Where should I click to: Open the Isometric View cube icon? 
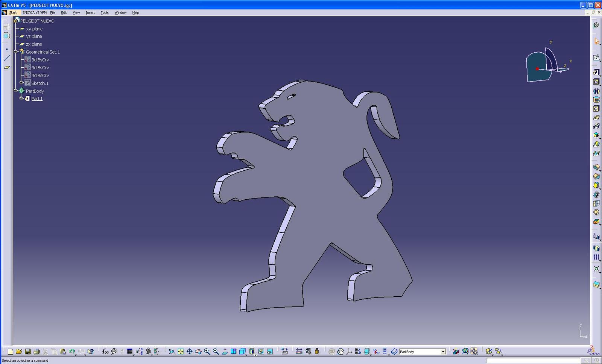click(x=242, y=352)
